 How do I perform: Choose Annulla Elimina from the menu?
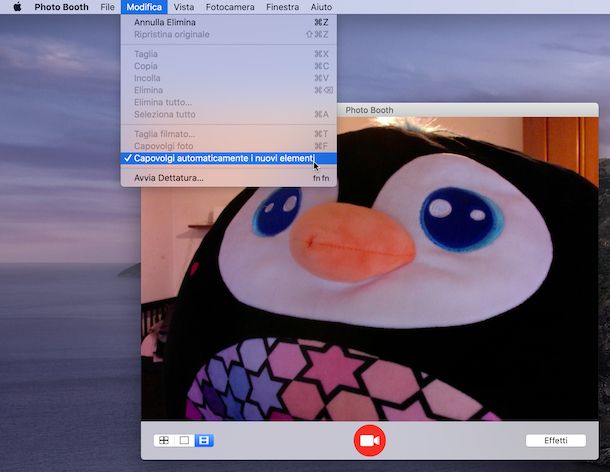229,22
